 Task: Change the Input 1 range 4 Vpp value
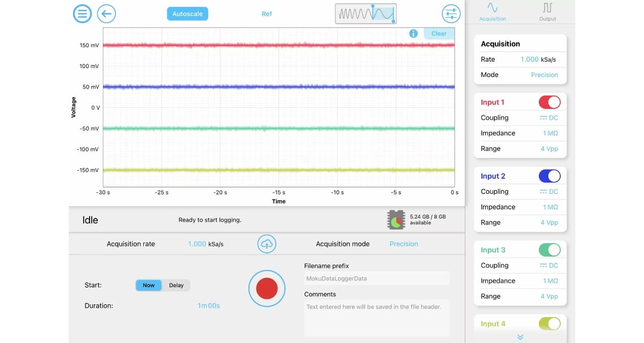(x=549, y=149)
